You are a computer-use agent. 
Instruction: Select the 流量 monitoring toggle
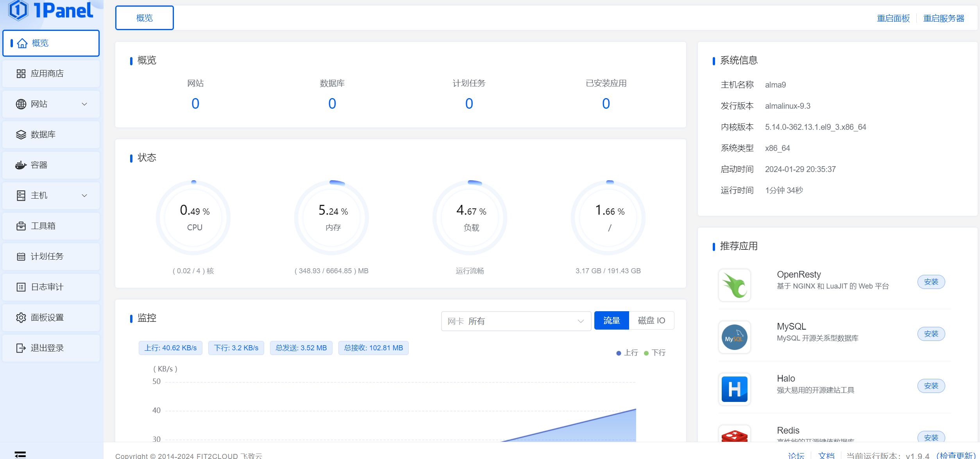[x=612, y=321]
